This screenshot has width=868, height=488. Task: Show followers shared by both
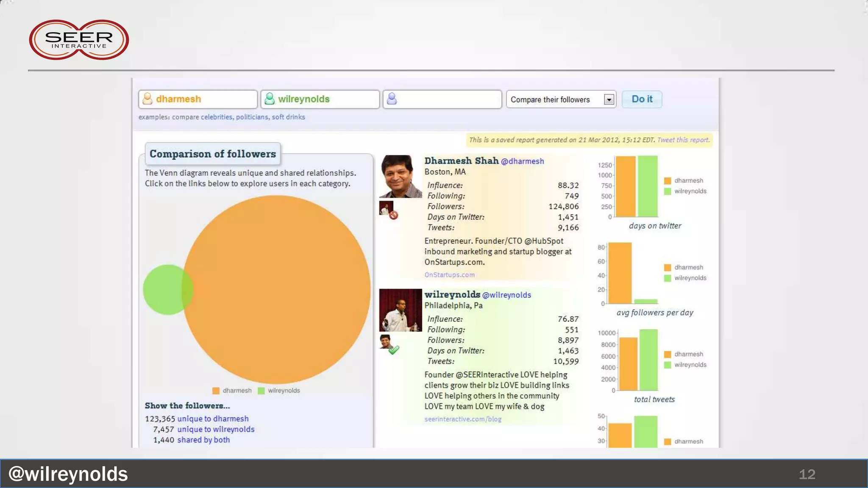[203, 440]
